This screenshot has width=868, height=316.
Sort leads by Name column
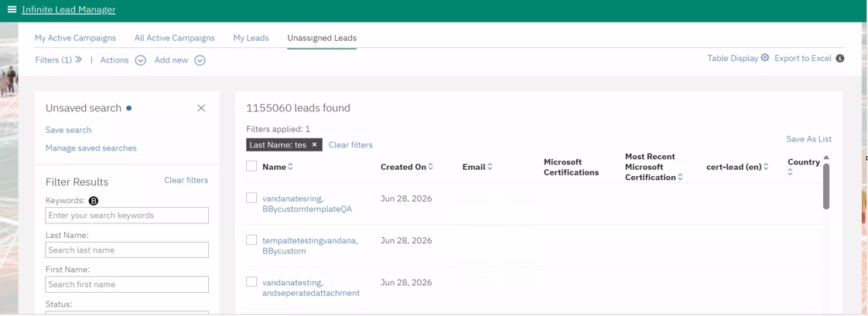point(291,167)
